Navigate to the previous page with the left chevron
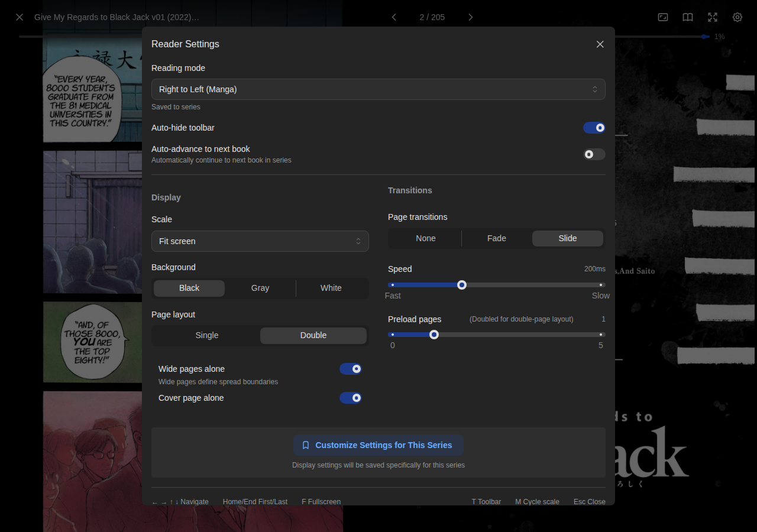This screenshot has width=757, height=532. 394,17
